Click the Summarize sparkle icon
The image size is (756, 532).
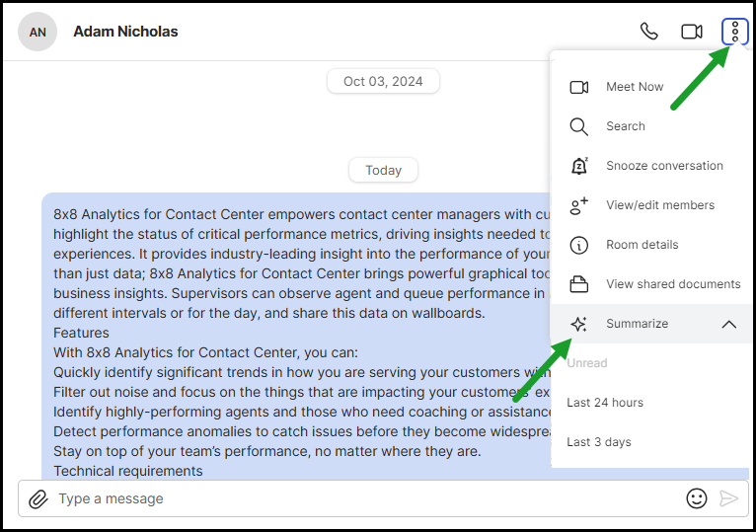(578, 324)
